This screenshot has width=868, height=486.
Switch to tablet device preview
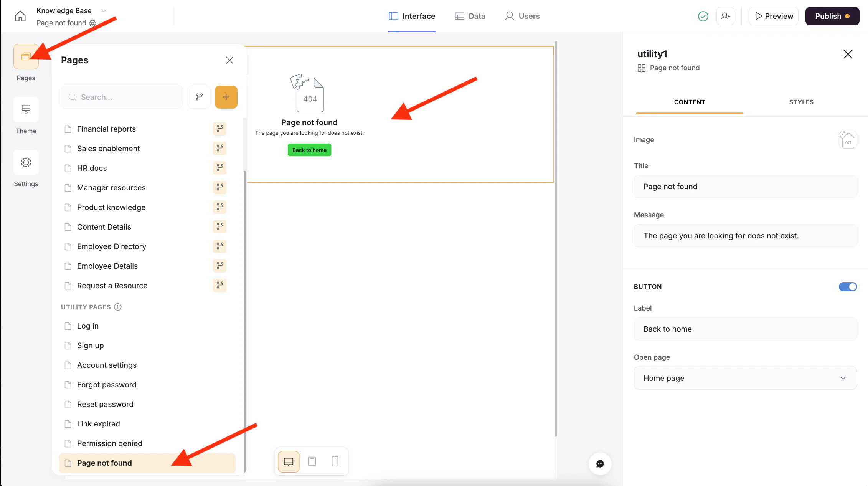312,461
